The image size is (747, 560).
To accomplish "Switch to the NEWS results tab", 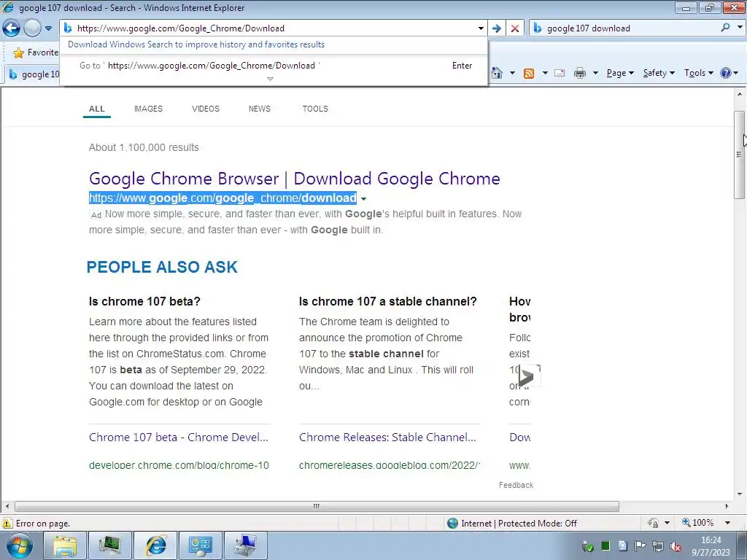I will (260, 109).
